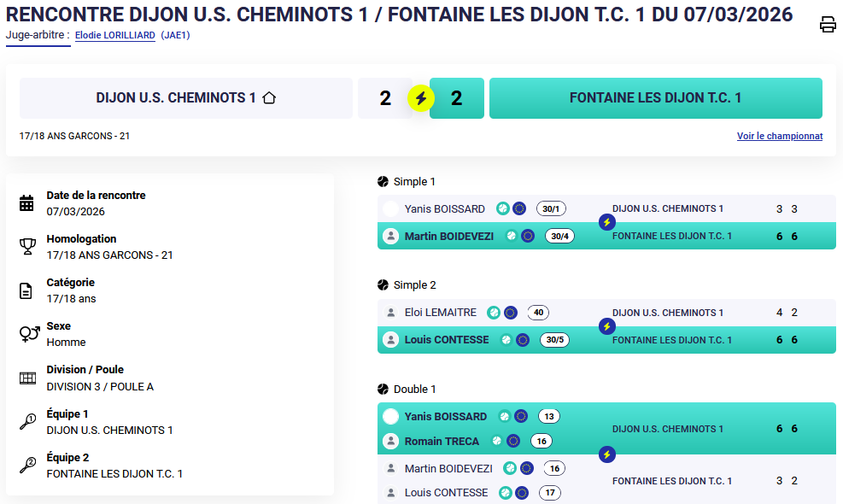The image size is (843, 504).
Task: Click the yellow lightning badge between the scores
Action: (420, 98)
